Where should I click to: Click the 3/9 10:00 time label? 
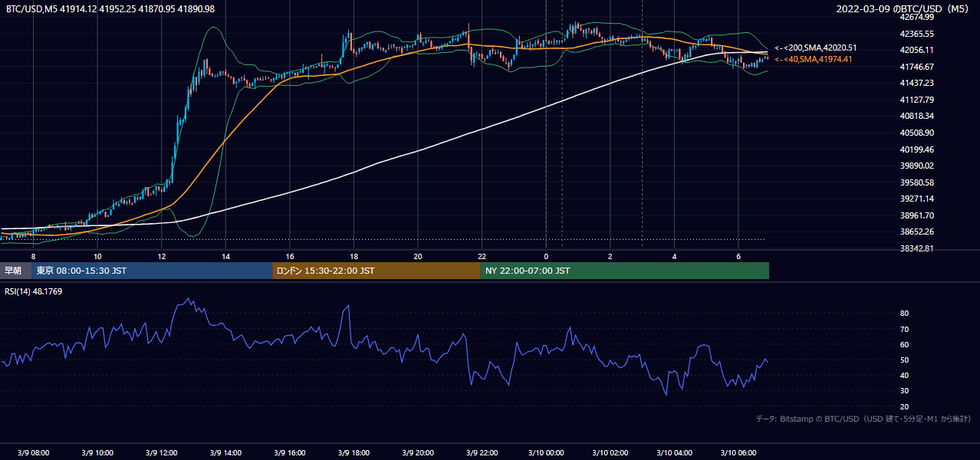coord(97,452)
